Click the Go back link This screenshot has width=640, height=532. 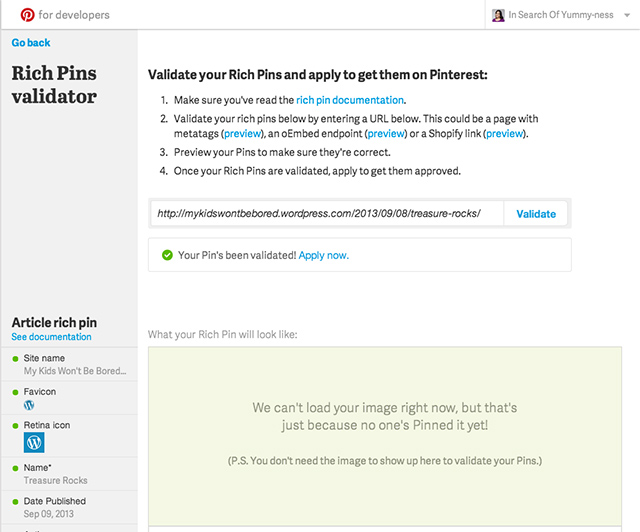(x=31, y=43)
